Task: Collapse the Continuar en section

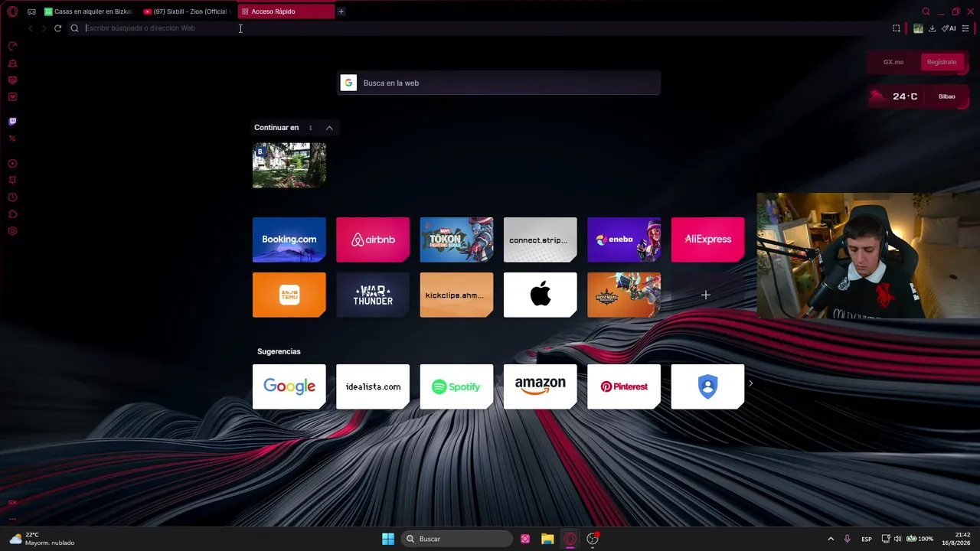Action: point(329,128)
